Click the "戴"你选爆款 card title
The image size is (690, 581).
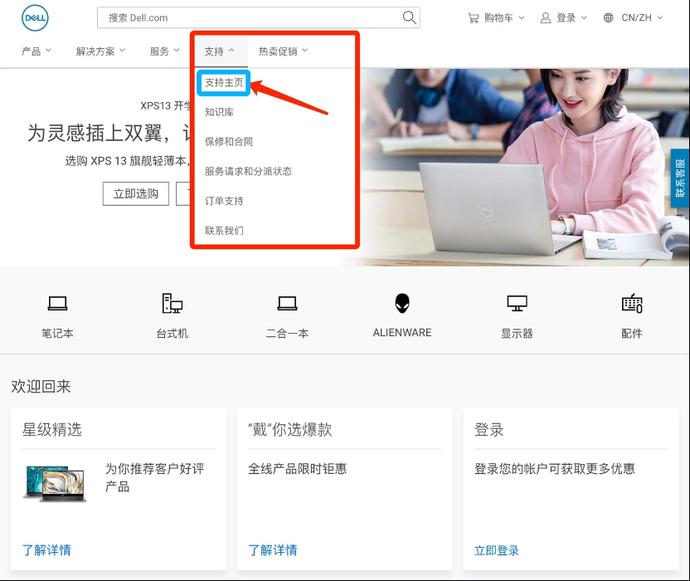coord(290,430)
